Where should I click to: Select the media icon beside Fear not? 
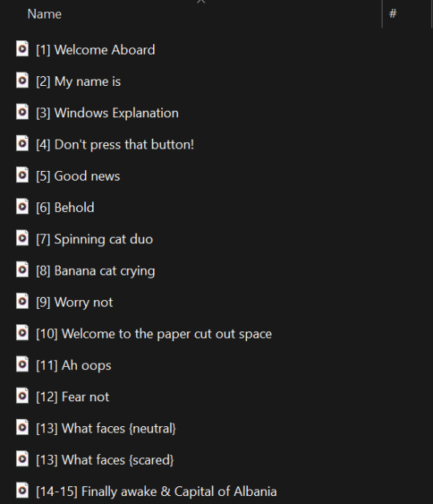click(x=22, y=396)
